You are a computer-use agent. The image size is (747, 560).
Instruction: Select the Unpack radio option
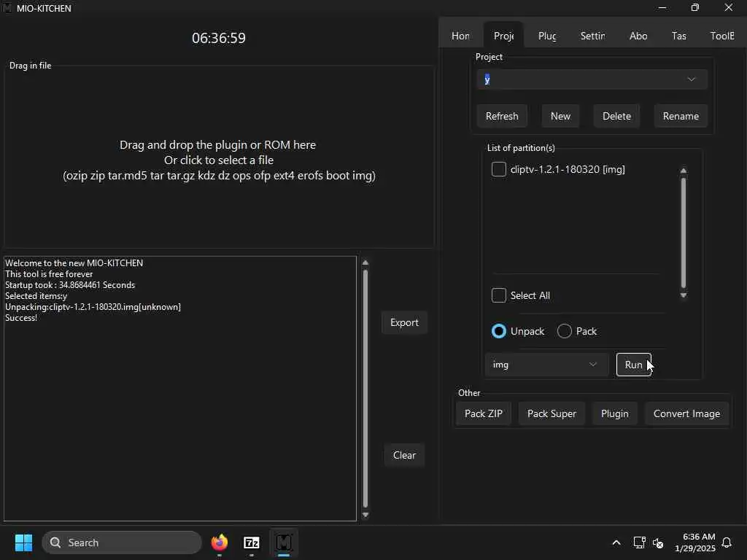499,331
